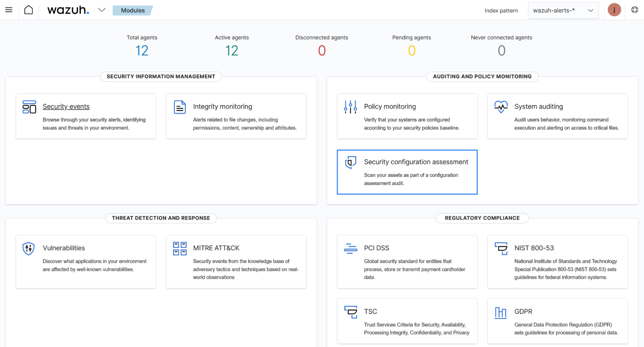Screen dimensions: 644x347
Task: Click the MITRE ATT&CK grid icon
Action: pos(180,249)
